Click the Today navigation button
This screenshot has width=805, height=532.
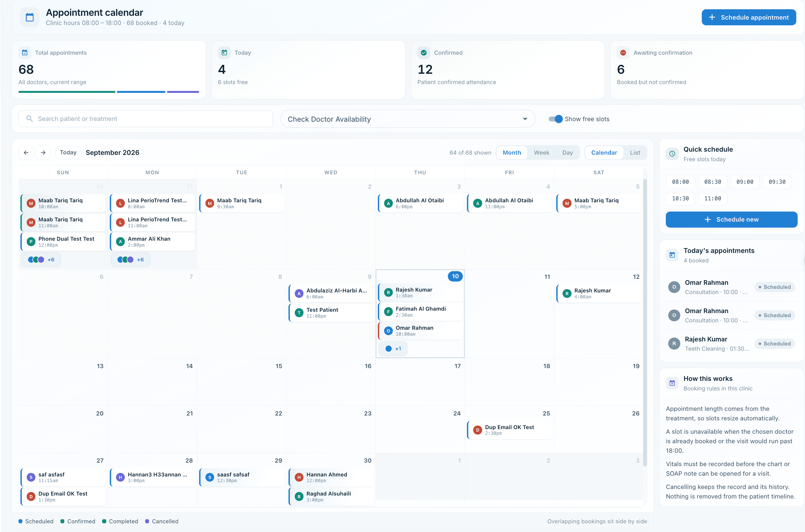click(68, 153)
